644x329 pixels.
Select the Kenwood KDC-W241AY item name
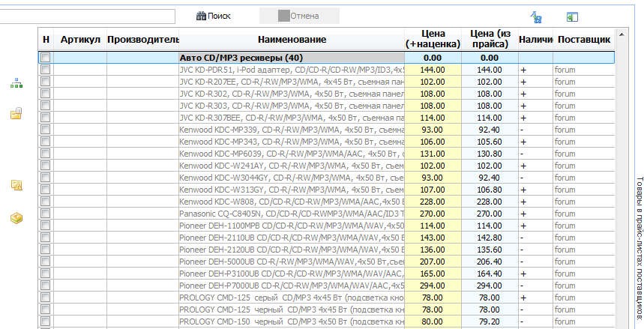(x=292, y=166)
